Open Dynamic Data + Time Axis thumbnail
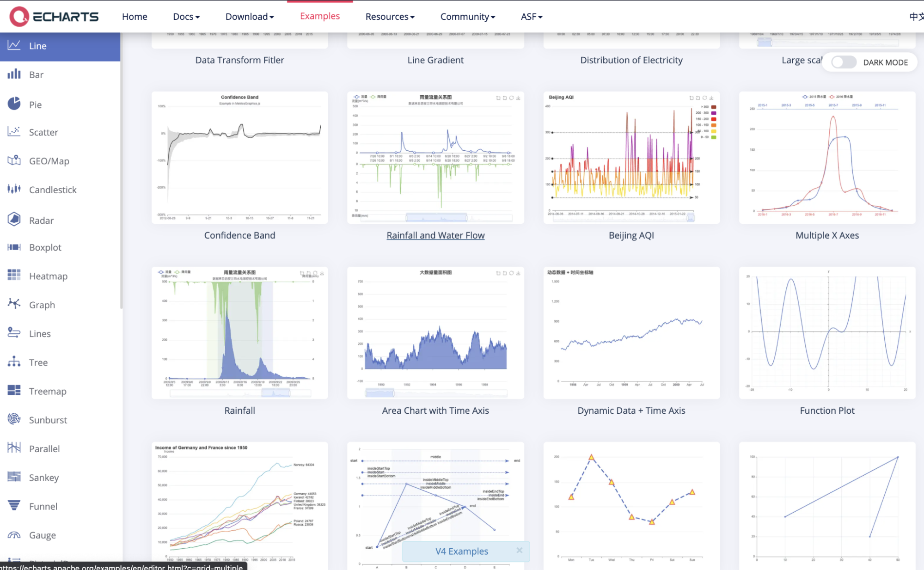The width and height of the screenshot is (924, 570). point(631,332)
